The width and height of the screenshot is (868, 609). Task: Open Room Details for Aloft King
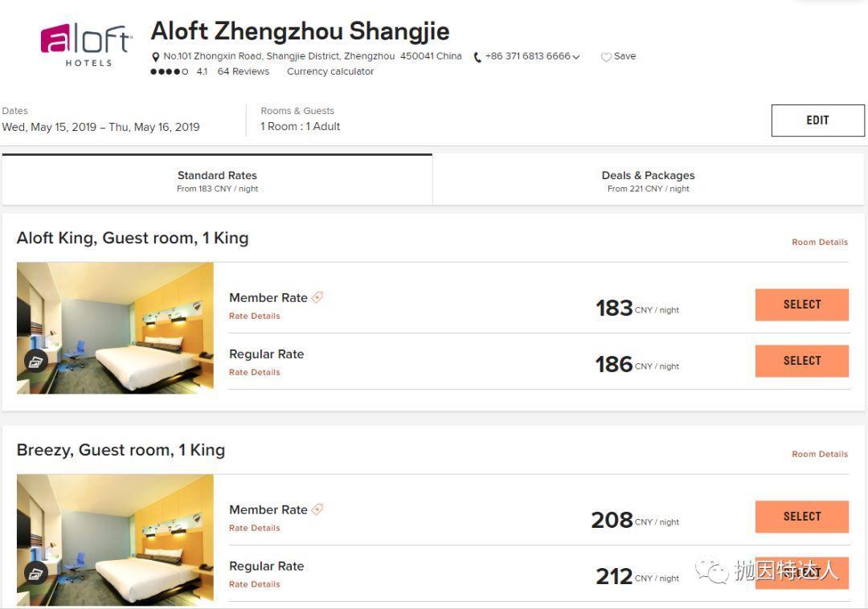coord(819,242)
